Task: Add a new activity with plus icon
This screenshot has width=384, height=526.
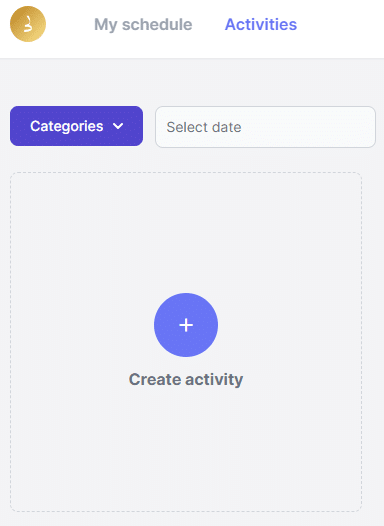Action: click(186, 325)
